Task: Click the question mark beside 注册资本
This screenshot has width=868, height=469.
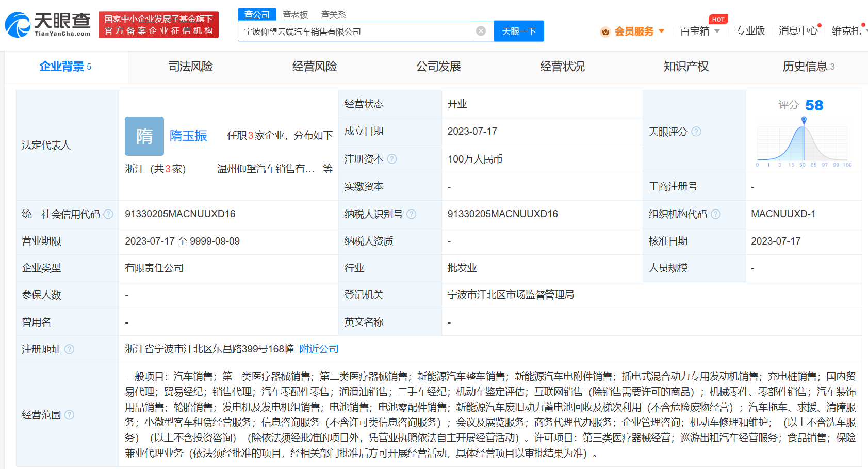Action: [x=392, y=159]
